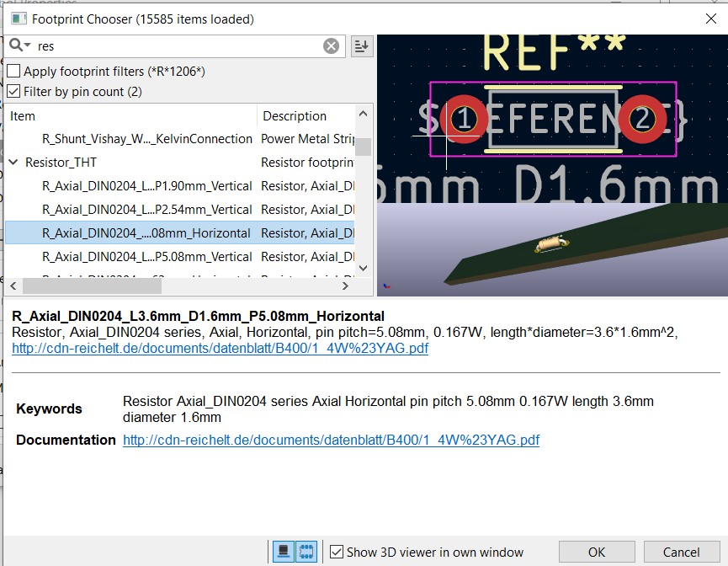Open the Documentation datasheet link

click(331, 440)
